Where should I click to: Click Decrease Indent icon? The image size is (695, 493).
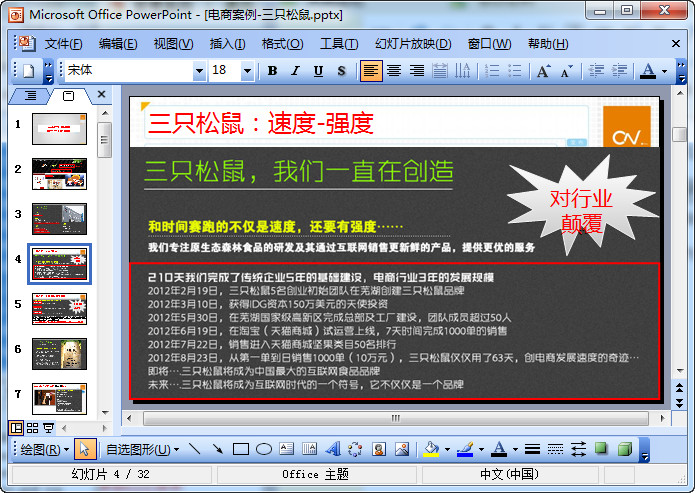coord(596,70)
